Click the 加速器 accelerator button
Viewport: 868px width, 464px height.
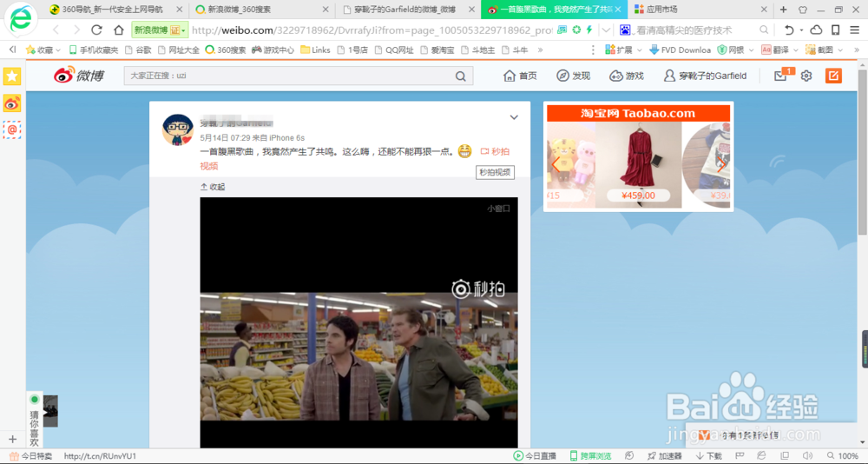665,455
